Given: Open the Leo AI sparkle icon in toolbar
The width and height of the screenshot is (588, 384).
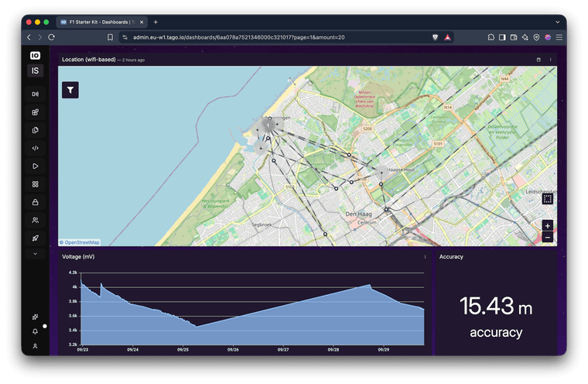Looking at the screenshot, I should coord(525,37).
